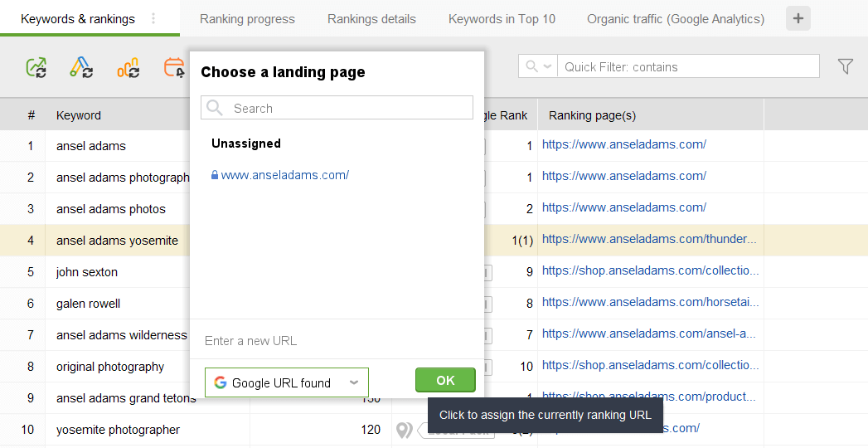Image resolution: width=868 pixels, height=448 pixels.
Task: Click the Quick Filter contains field
Action: (x=688, y=66)
